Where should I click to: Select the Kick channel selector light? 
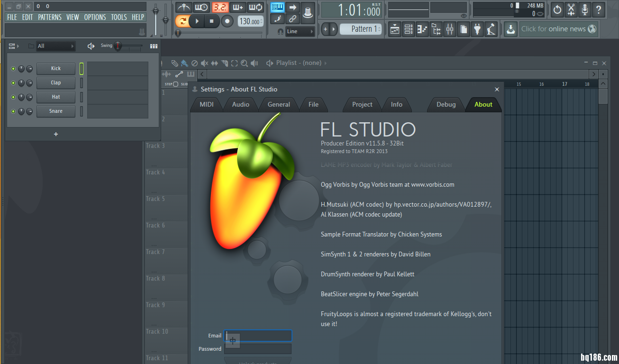coord(82,69)
